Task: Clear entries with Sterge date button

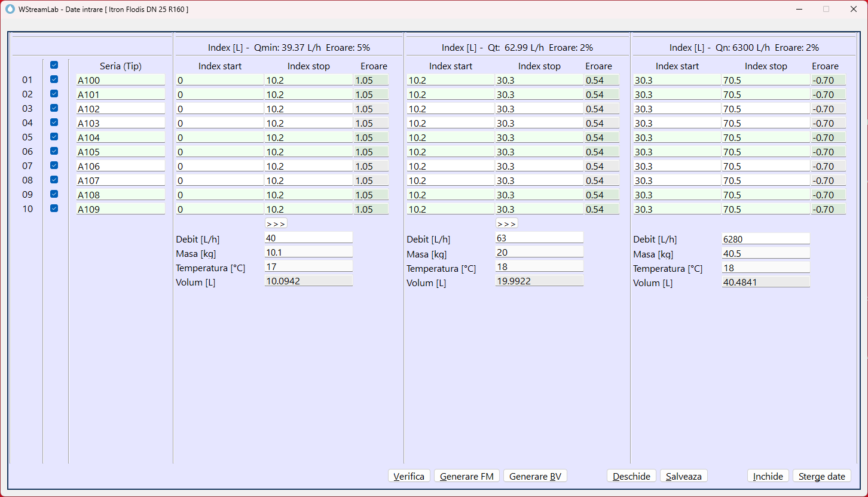Action: (x=821, y=476)
